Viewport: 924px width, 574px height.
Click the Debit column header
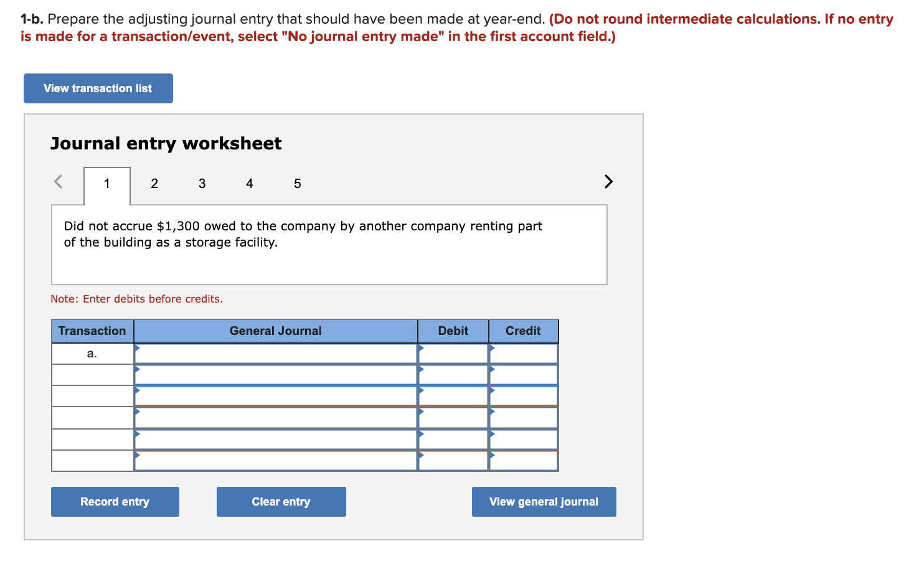tap(453, 331)
